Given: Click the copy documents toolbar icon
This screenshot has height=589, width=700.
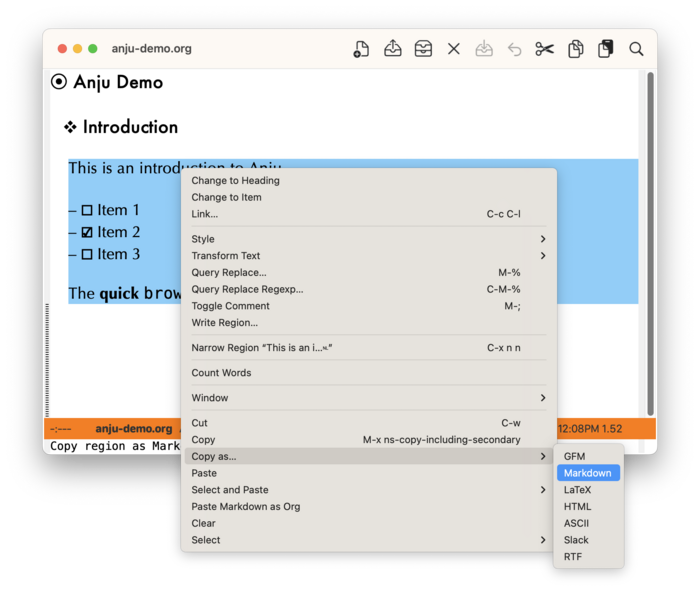Looking at the screenshot, I should [575, 49].
